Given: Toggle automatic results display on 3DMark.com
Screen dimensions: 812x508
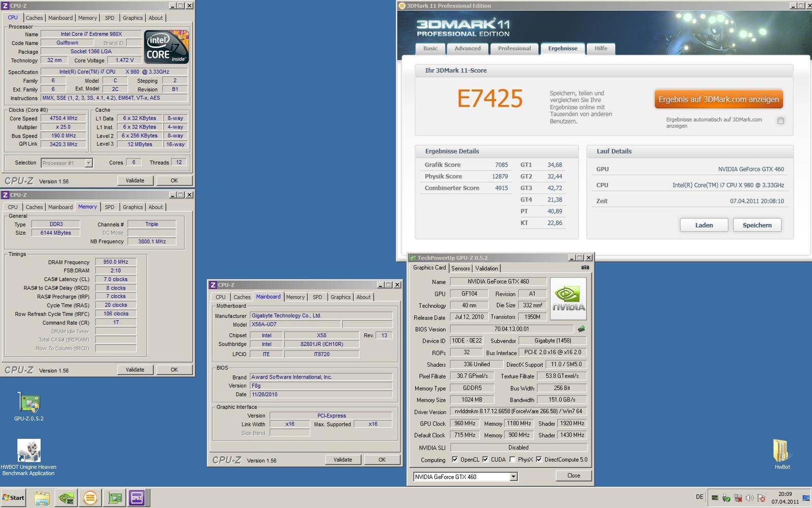Looking at the screenshot, I should pyautogui.click(x=781, y=120).
